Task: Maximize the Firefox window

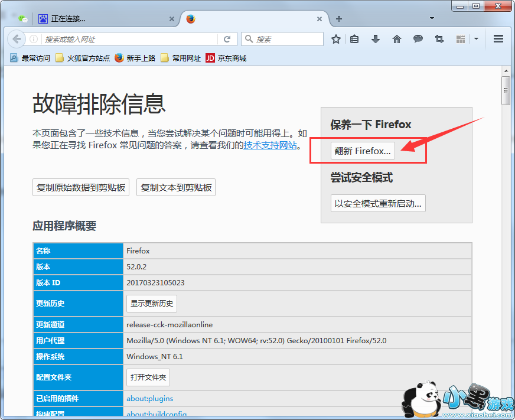Action: pos(476,6)
